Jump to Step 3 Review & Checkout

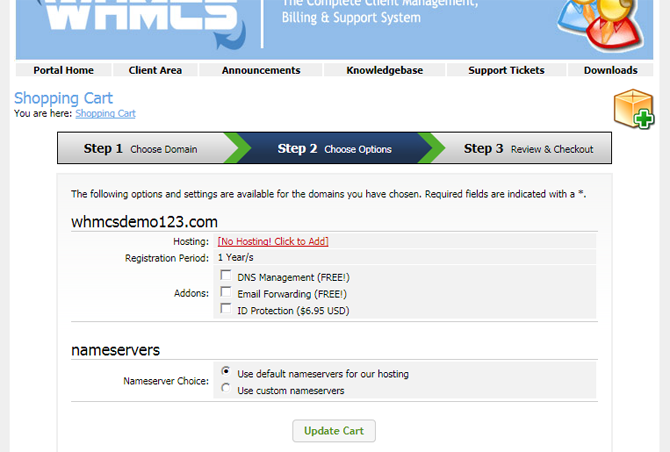(x=529, y=149)
